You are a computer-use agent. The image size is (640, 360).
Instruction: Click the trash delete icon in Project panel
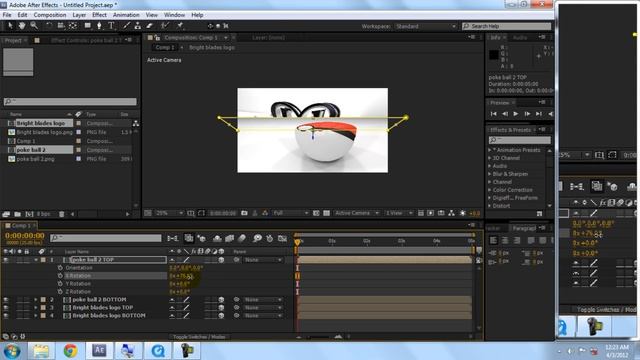pos(61,214)
